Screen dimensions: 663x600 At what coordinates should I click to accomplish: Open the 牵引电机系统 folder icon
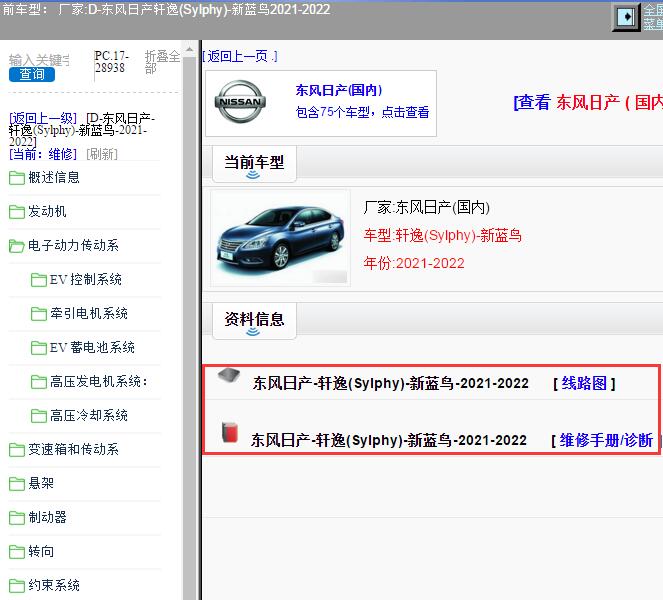pyautogui.click(x=38, y=314)
